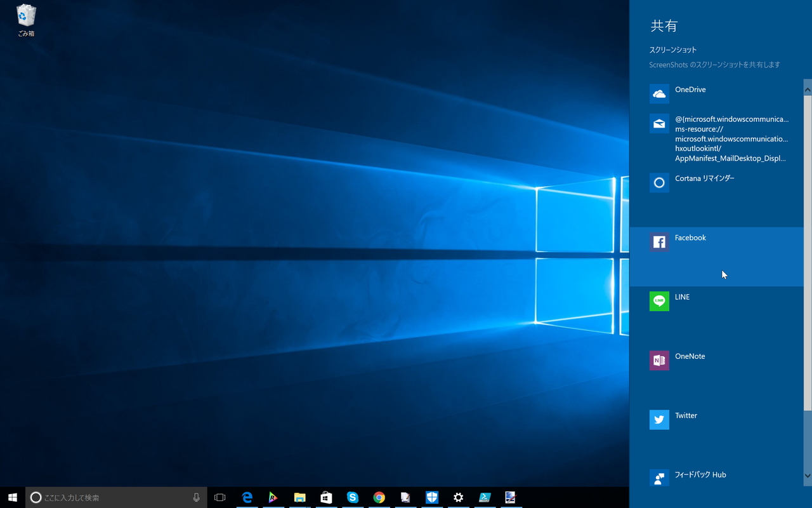Screen dimensions: 812x508
Task: Launch PowerShell from the taskbar
Action: (x=485, y=497)
